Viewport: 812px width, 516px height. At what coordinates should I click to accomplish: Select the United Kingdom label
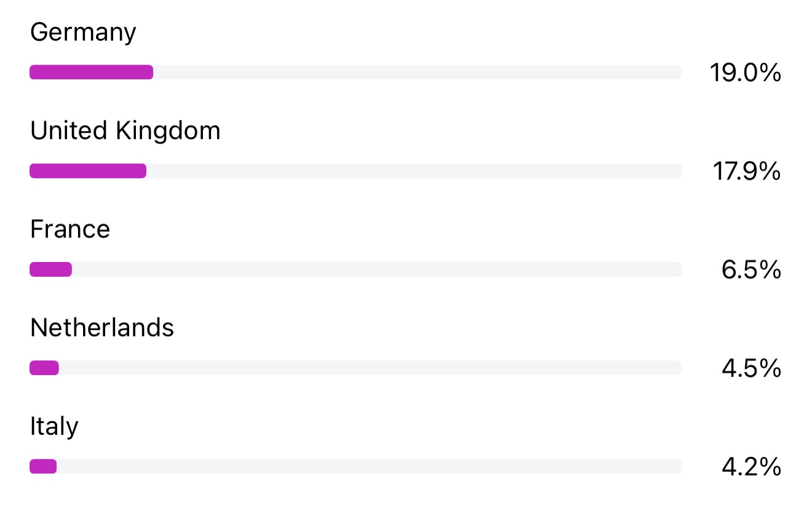125,131
